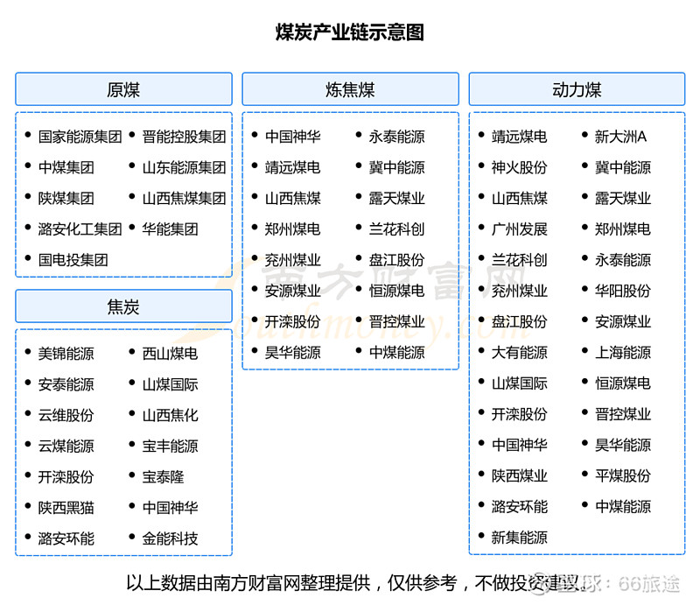The height and width of the screenshot is (605, 700).
Task: Choose 宝泰隆 from the 焦炭 list
Action: [163, 477]
